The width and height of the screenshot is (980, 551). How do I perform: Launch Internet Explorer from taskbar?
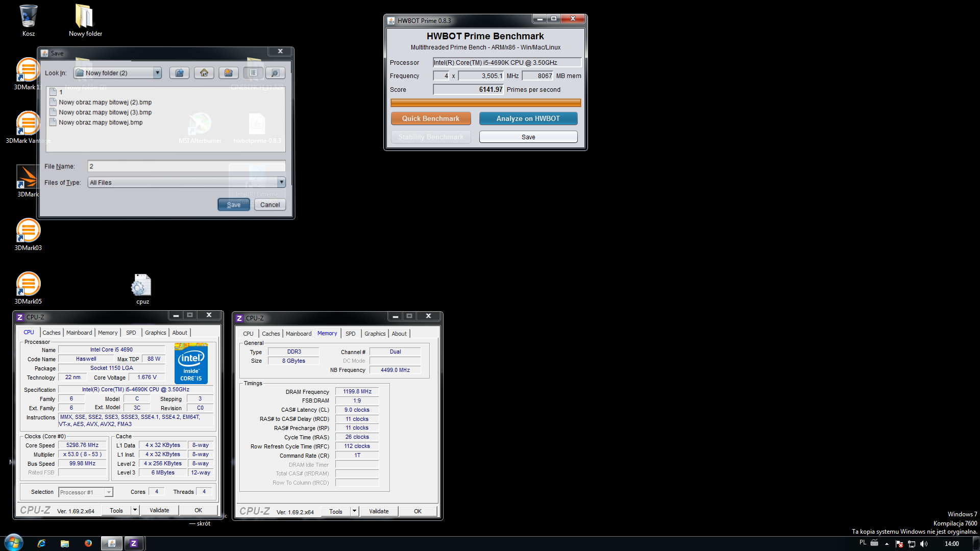point(41,543)
